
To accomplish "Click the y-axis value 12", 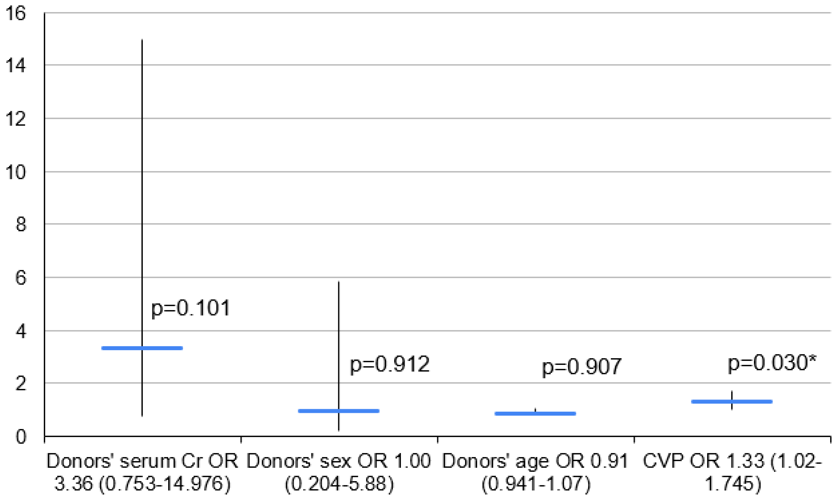I will click(x=16, y=118).
